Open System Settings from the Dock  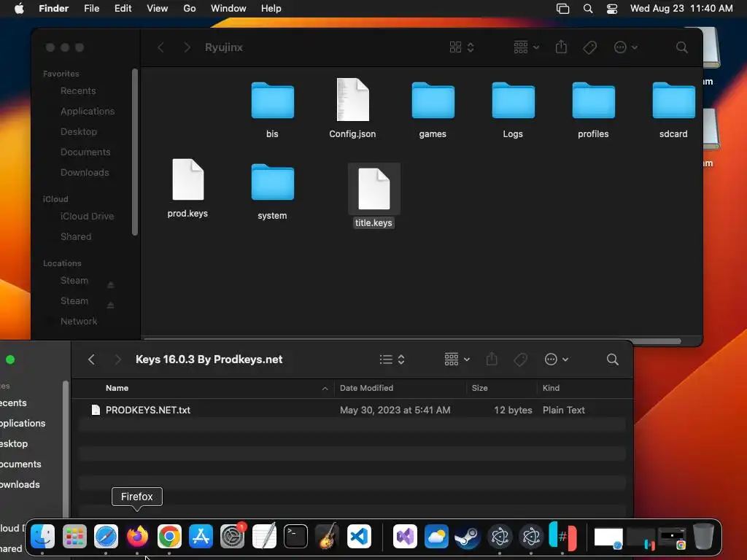tap(233, 536)
